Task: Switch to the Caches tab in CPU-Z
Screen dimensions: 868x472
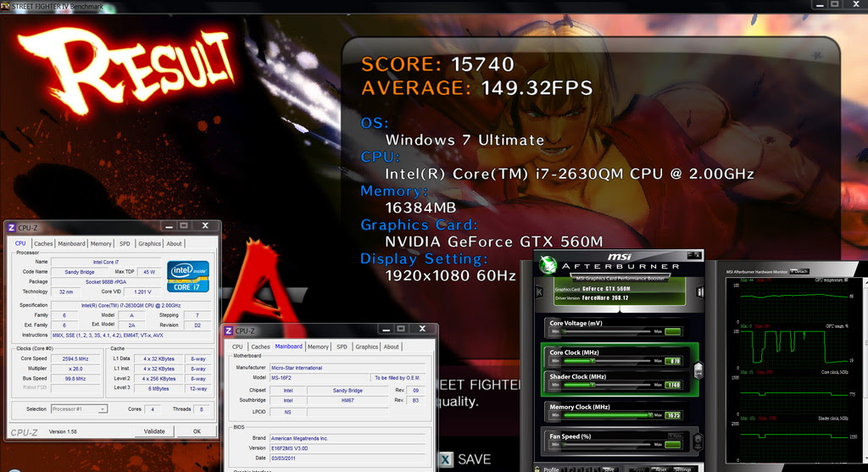Action: coord(43,243)
